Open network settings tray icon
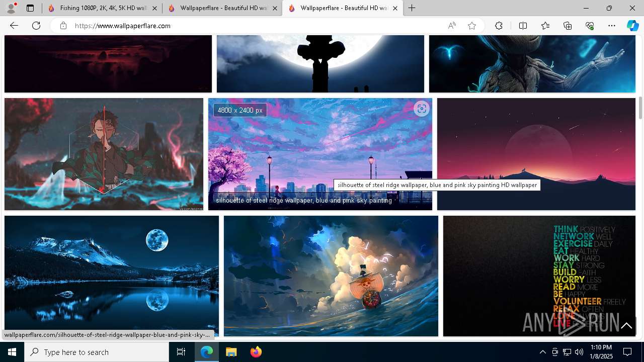Viewport: 644px width, 362px height. pyautogui.click(x=567, y=352)
